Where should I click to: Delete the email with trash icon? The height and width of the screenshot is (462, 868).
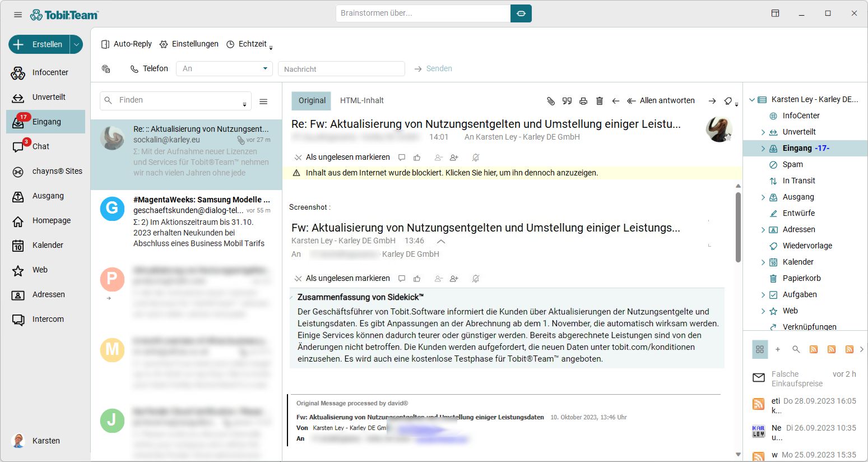(x=600, y=101)
